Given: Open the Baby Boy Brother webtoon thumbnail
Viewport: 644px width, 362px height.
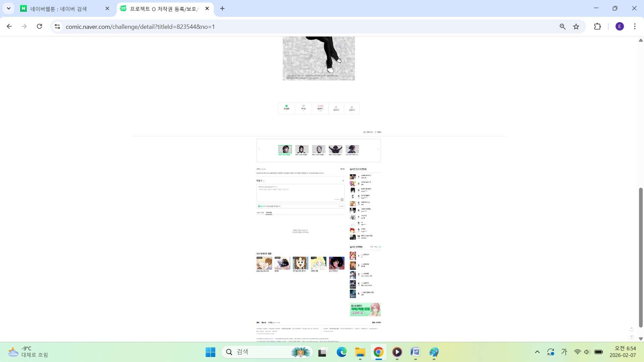Looking at the screenshot, I should click(x=264, y=263).
